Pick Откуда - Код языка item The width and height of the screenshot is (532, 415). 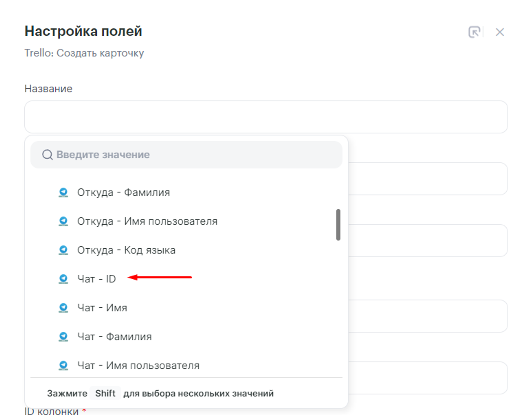coord(126,250)
